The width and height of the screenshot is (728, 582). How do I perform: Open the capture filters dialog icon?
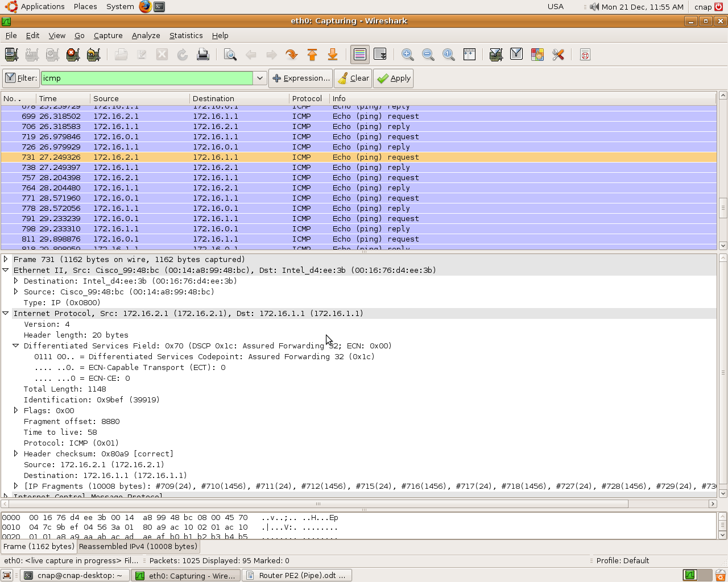pos(496,55)
